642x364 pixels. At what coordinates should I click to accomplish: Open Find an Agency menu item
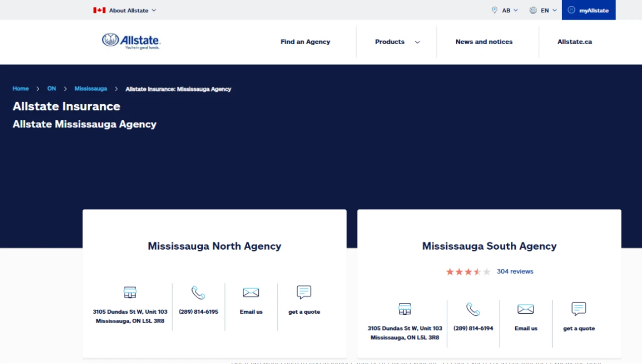point(305,42)
